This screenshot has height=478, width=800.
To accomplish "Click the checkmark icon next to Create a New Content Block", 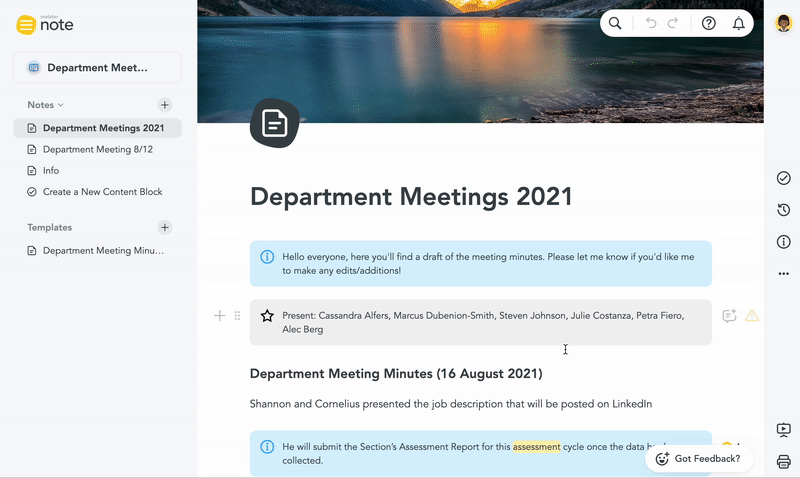I will pyautogui.click(x=32, y=192).
